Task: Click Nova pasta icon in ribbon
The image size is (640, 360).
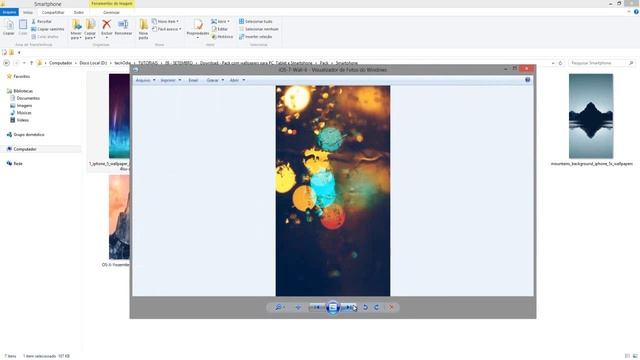Action: point(143,29)
